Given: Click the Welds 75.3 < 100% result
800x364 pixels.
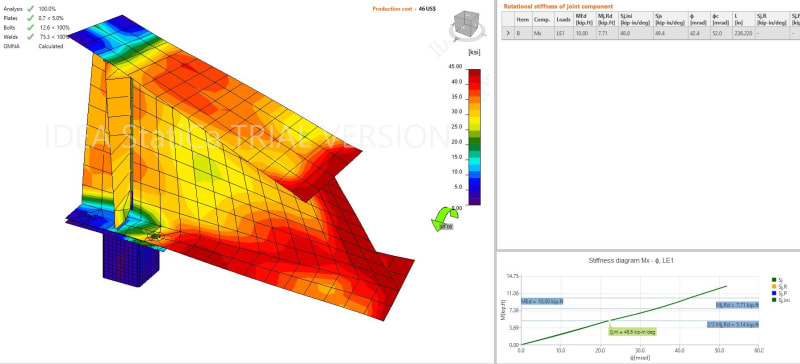Looking at the screenshot, I should pyautogui.click(x=54, y=37).
